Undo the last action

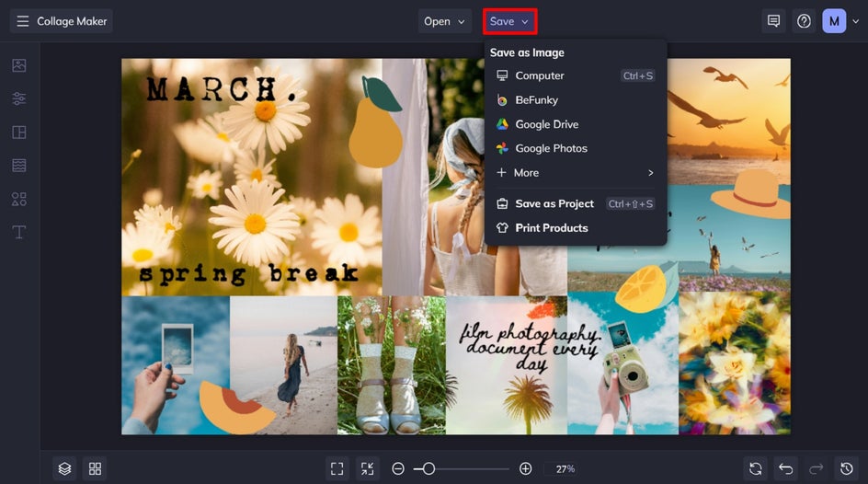[785, 468]
